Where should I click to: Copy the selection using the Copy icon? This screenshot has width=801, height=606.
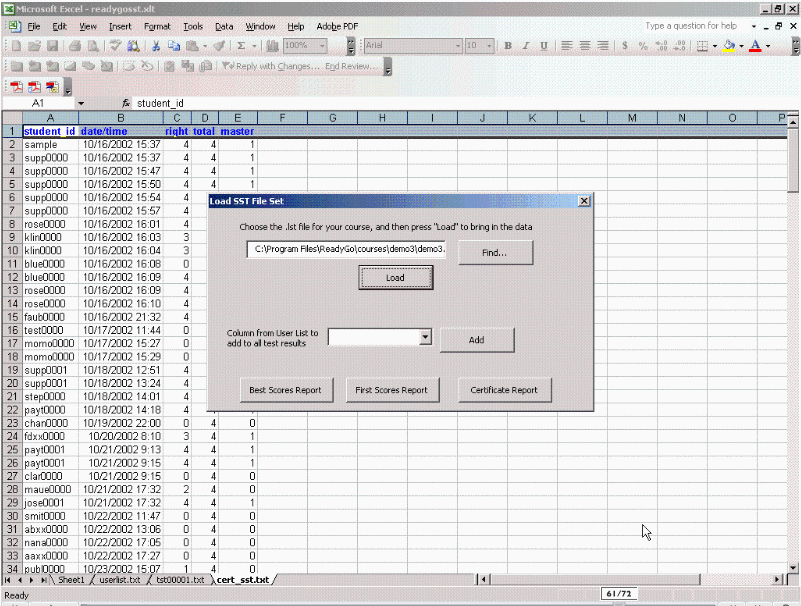tap(174, 46)
